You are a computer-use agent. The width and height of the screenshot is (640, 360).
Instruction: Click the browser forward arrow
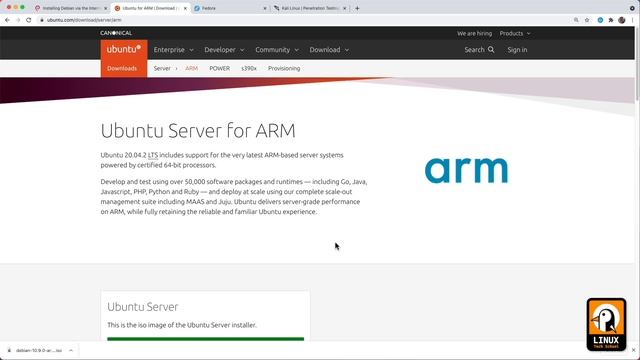point(18,20)
